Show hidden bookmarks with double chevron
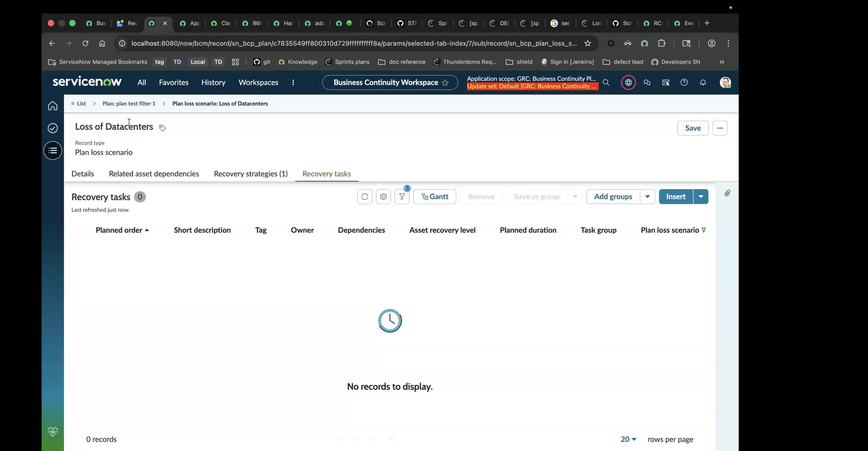 pos(722,62)
